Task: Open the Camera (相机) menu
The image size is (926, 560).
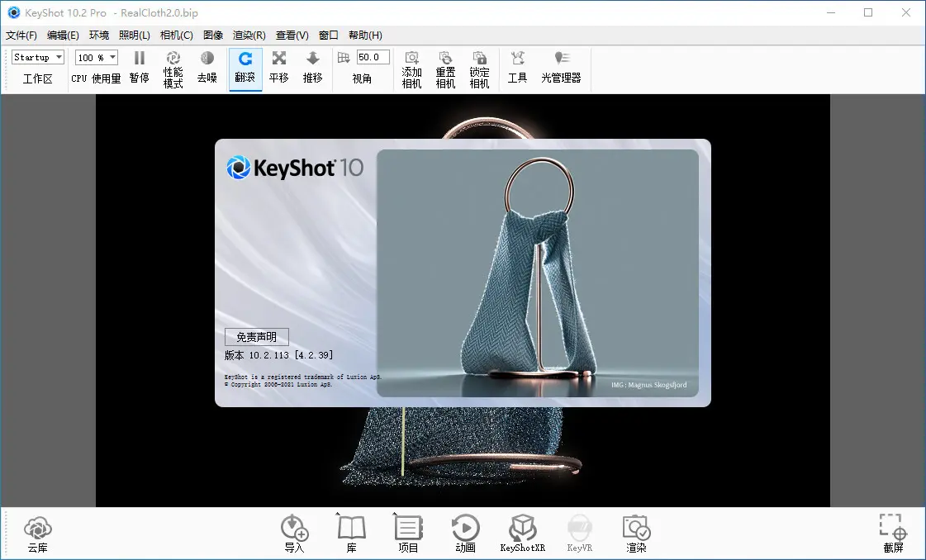Action: click(176, 36)
